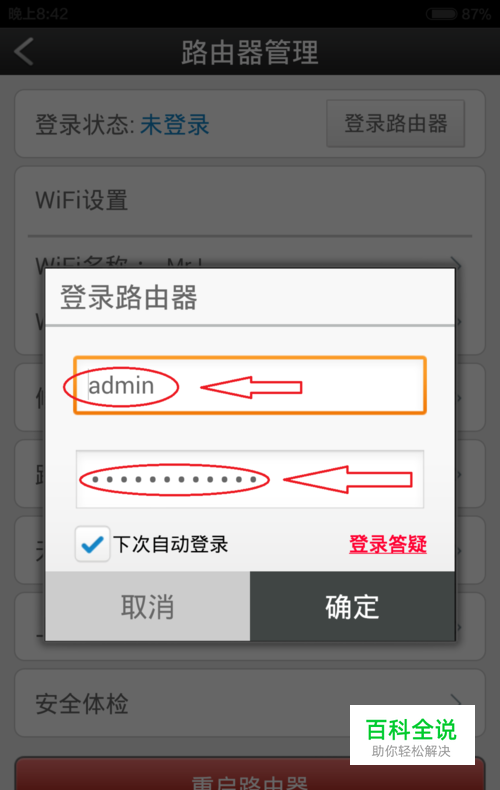Click the 路由器管理 page title
500x790 pixels.
tap(250, 52)
